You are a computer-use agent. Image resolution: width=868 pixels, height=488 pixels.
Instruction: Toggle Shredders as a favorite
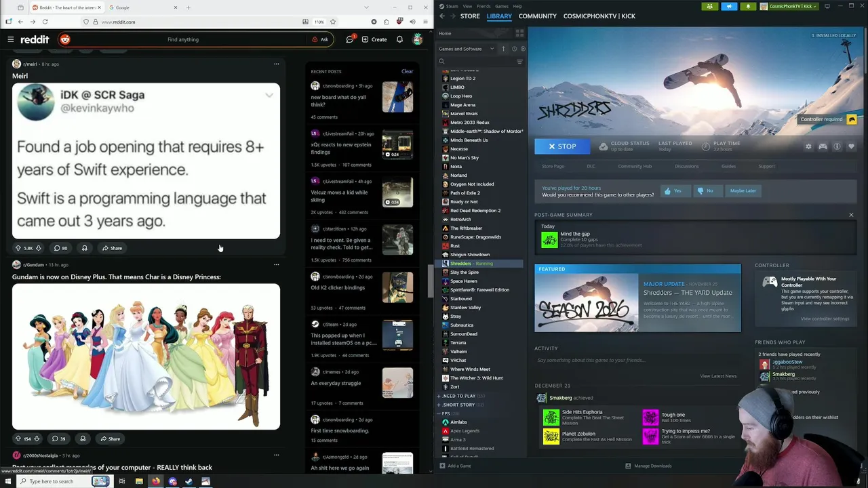point(851,146)
